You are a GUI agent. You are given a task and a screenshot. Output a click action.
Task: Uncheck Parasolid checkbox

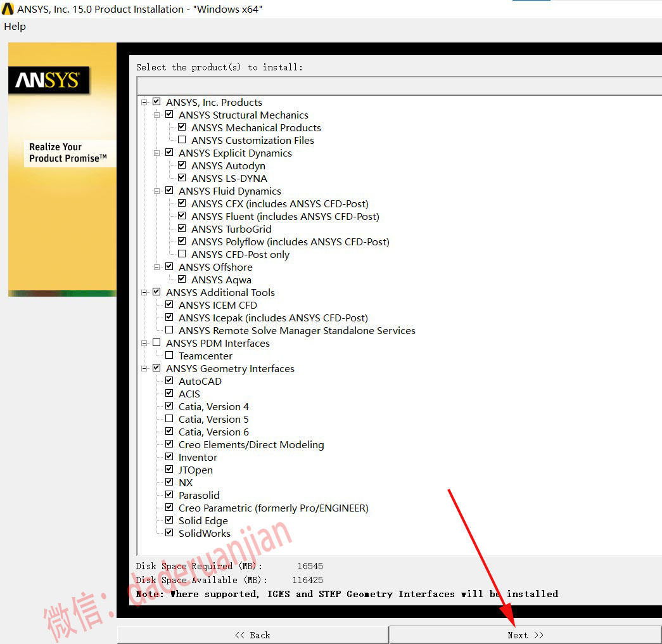pyautogui.click(x=169, y=495)
